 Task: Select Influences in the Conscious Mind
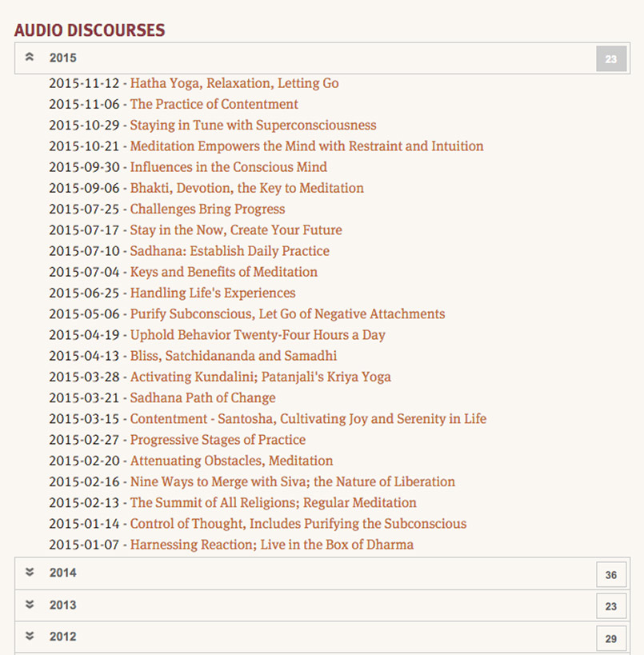228,167
